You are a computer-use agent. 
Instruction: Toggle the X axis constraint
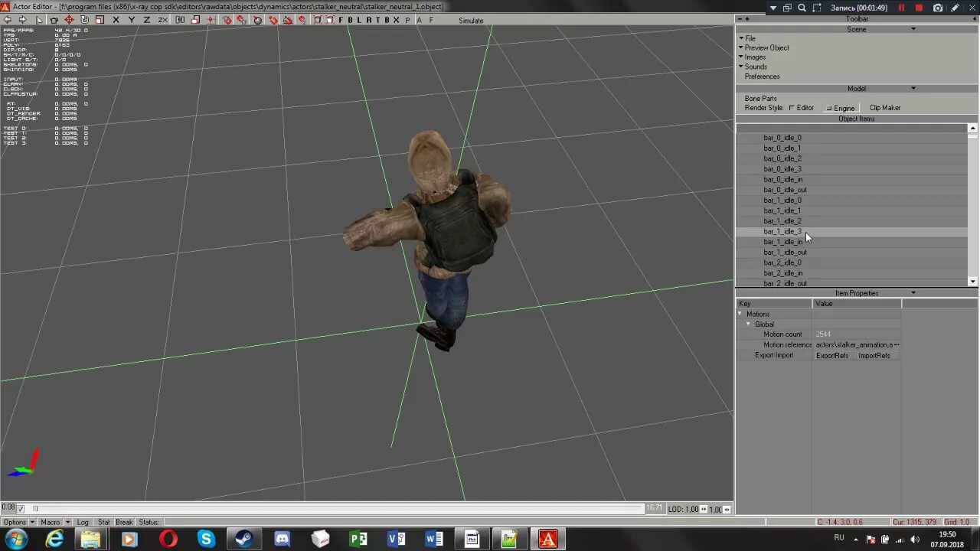pos(116,20)
